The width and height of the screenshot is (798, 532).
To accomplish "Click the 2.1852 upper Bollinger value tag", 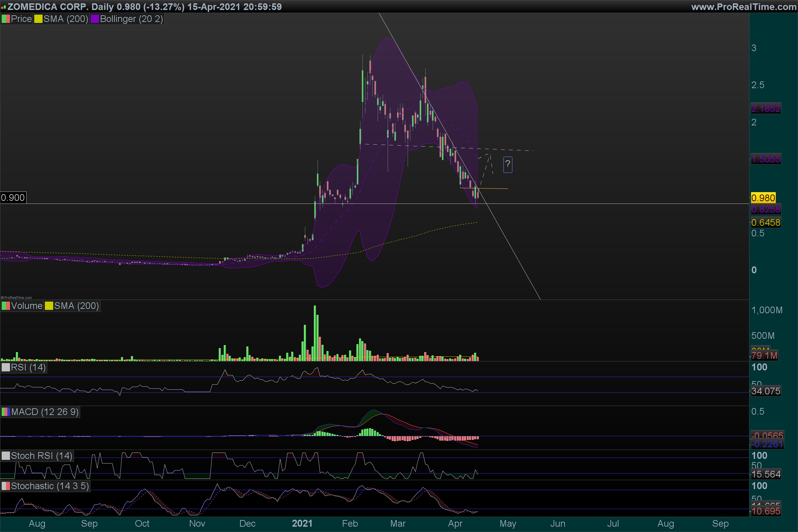I will tap(766, 109).
